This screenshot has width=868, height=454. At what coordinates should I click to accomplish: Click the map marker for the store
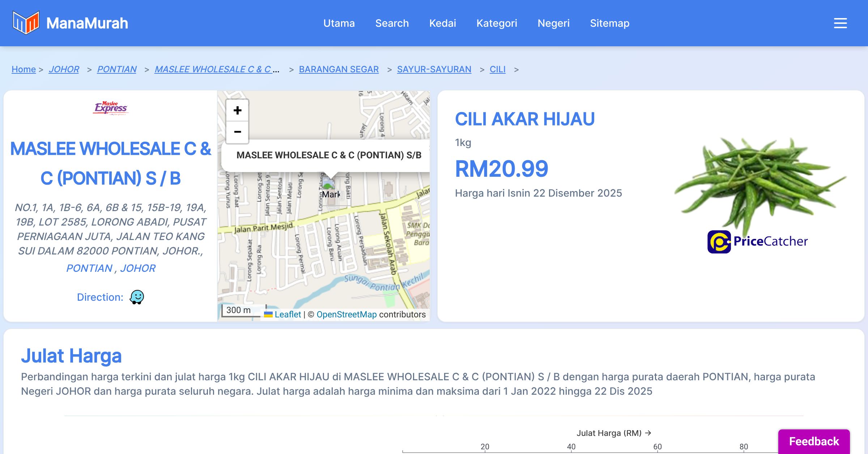coord(328,184)
